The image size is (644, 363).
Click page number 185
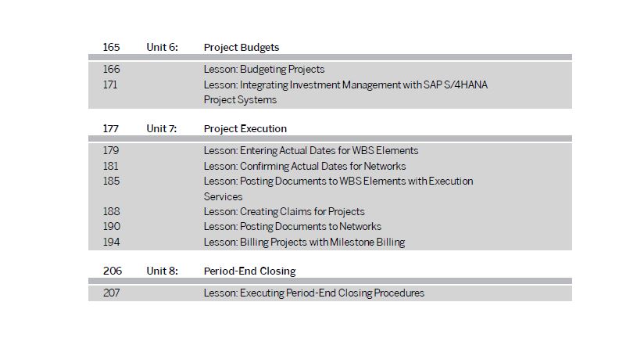click(111, 181)
